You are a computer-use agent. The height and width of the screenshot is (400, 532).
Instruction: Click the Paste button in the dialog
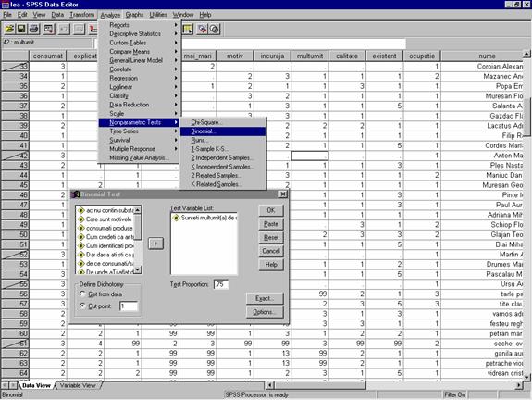click(x=271, y=224)
